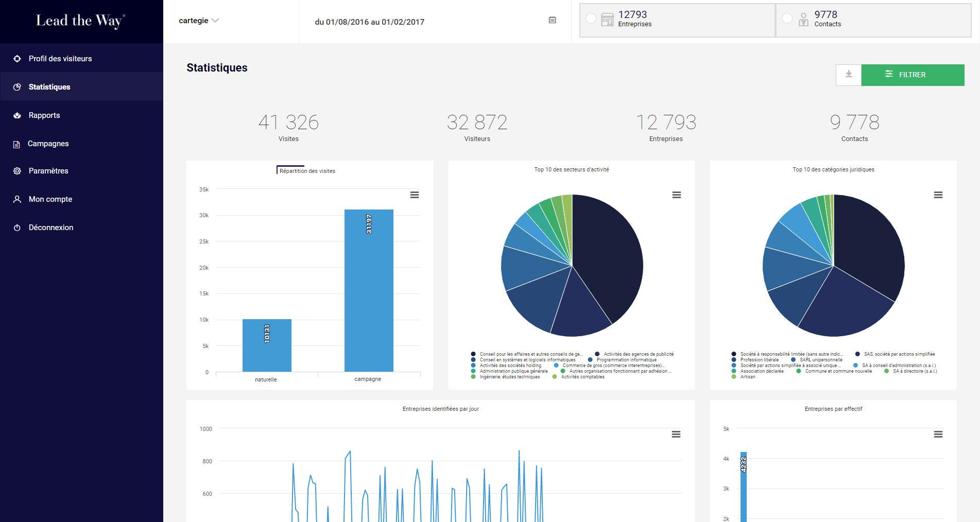Open the Top 10 secteurs d'activité chart menu
980x522 pixels.
tap(677, 195)
